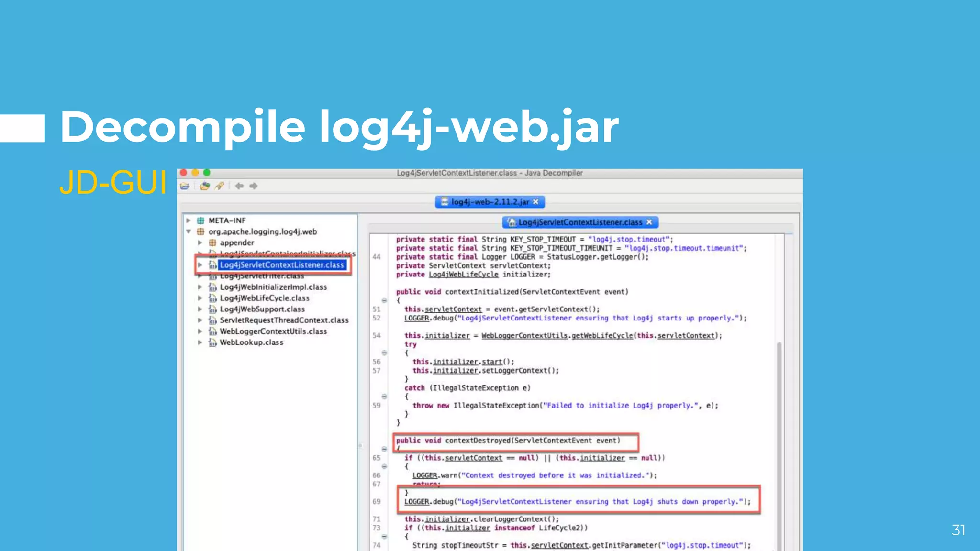Click the Log4jServletContextListener.class file icon in tree
The height and width of the screenshot is (551, 980).
(x=212, y=264)
